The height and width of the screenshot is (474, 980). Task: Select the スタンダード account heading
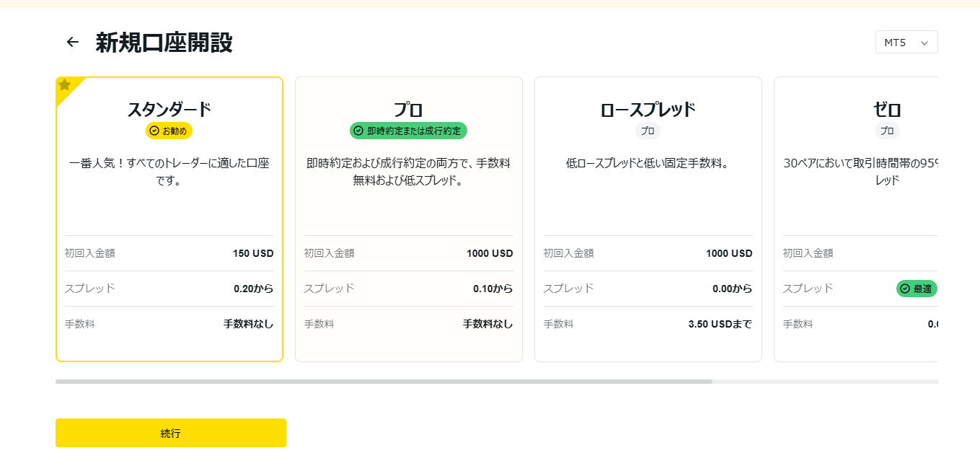coord(169,110)
